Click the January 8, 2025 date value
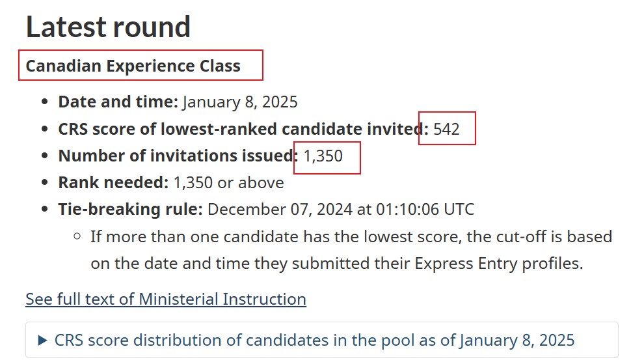644x362 pixels. [240, 102]
